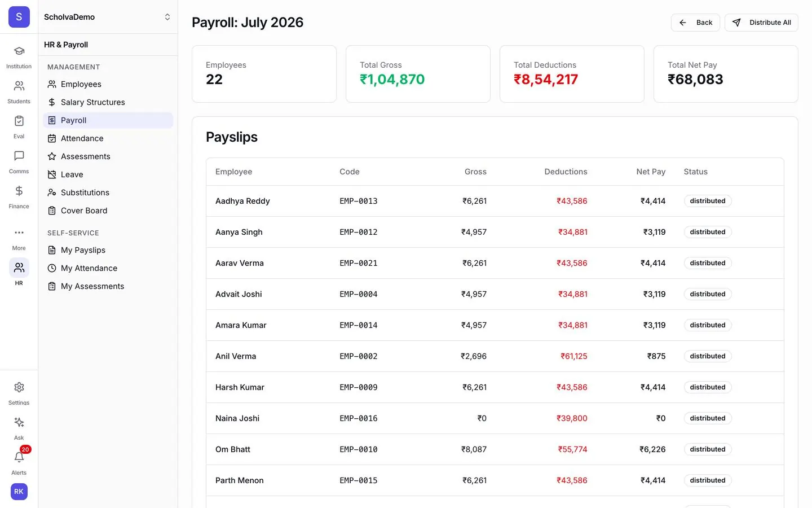This screenshot has height=508, width=812.
Task: Select employee name Amara Kumar
Action: (x=241, y=325)
